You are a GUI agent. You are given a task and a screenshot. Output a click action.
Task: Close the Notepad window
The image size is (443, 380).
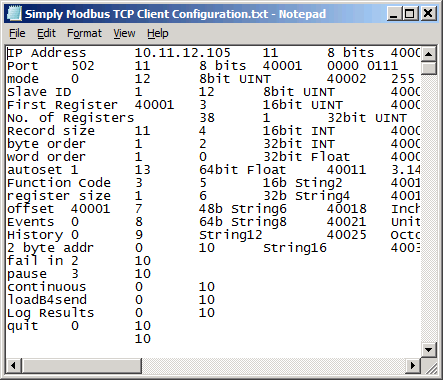click(428, 14)
